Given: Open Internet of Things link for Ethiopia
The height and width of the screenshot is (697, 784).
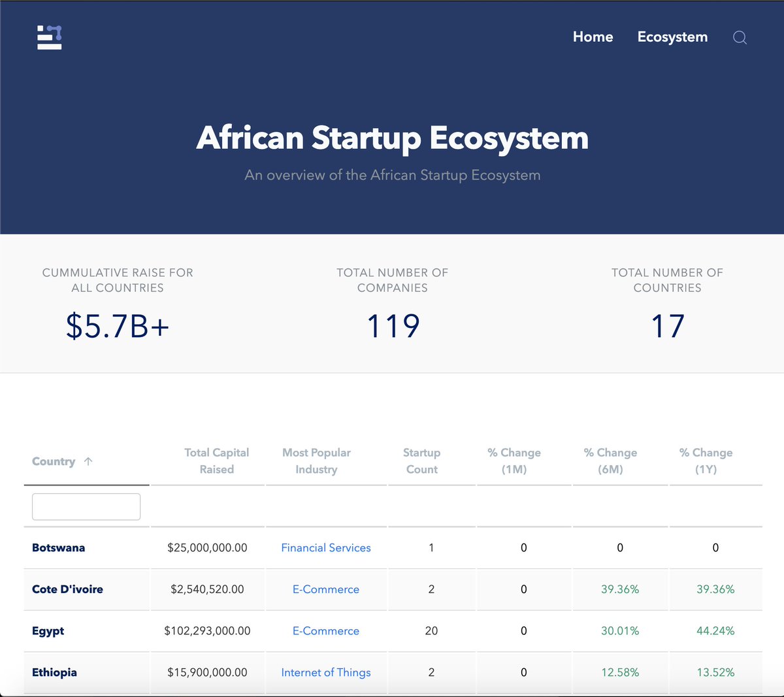Looking at the screenshot, I should coord(326,672).
